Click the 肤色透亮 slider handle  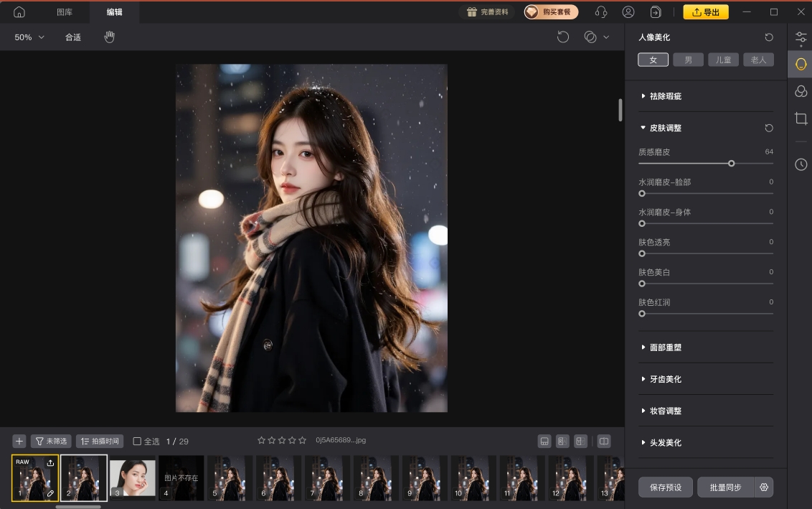click(642, 253)
